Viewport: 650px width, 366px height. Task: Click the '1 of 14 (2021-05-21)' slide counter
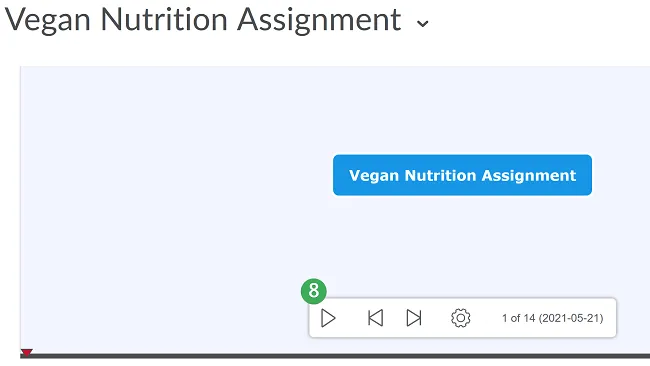coord(553,318)
